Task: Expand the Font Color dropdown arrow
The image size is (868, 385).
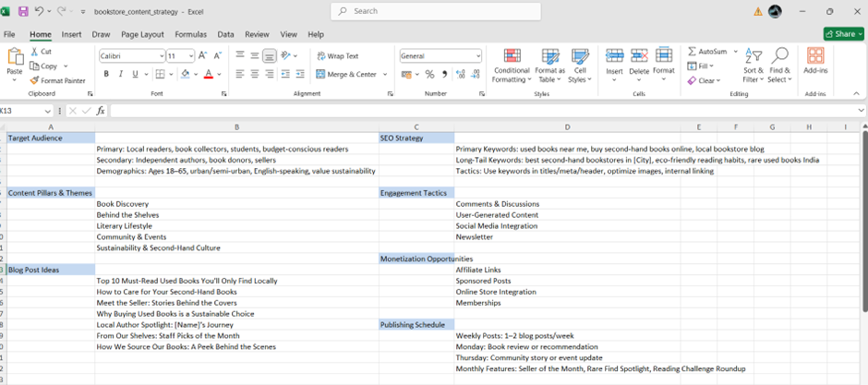Action: [219, 74]
